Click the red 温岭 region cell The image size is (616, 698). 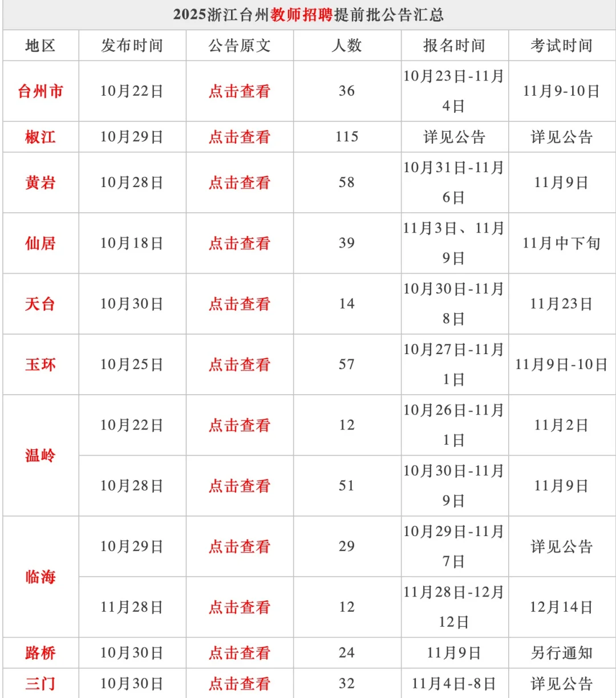tap(40, 456)
